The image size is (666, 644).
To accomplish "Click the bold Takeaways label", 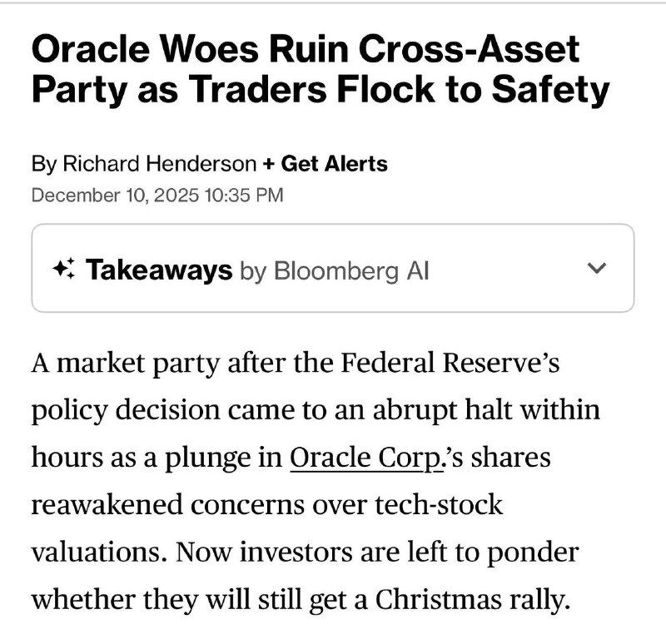I will point(159,269).
